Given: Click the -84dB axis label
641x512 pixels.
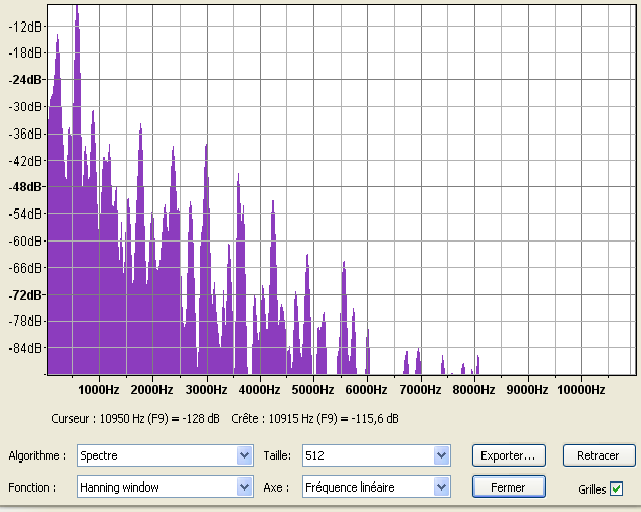Looking at the screenshot, I should pyautogui.click(x=25, y=348).
